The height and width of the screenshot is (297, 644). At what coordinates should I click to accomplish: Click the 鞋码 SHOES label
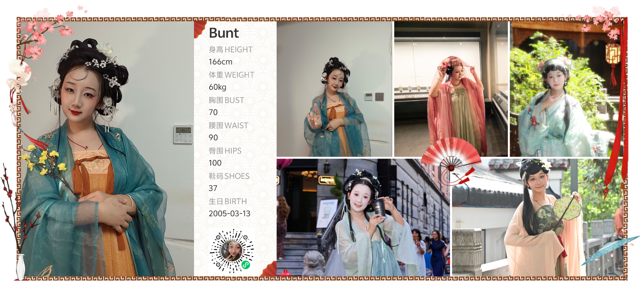(229, 176)
